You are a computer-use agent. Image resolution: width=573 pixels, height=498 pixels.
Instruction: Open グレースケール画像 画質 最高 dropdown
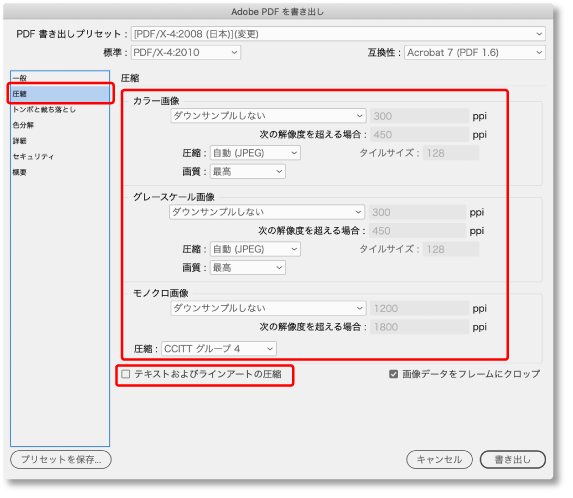(247, 268)
